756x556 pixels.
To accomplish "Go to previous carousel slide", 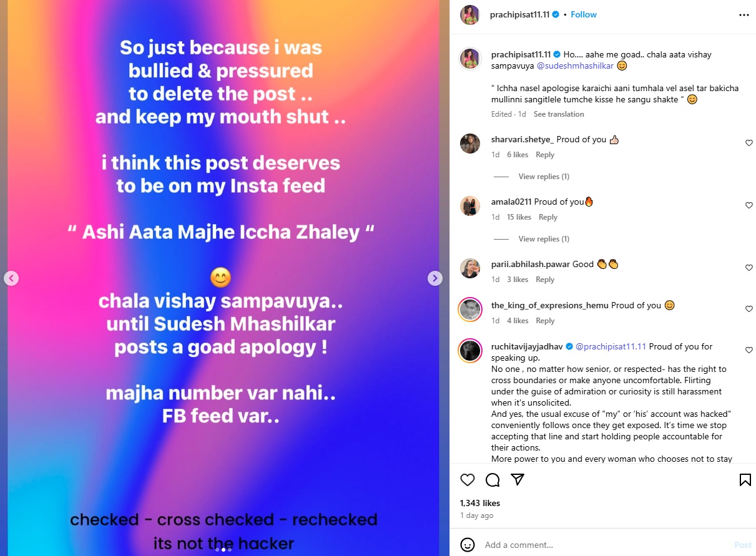I will pos(11,278).
